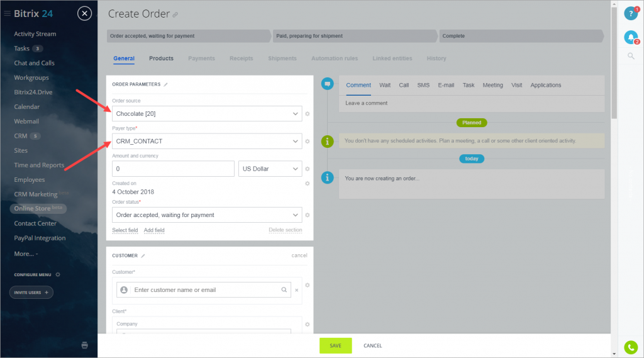Click the Delete section link
This screenshot has height=358, width=644.
(285, 230)
